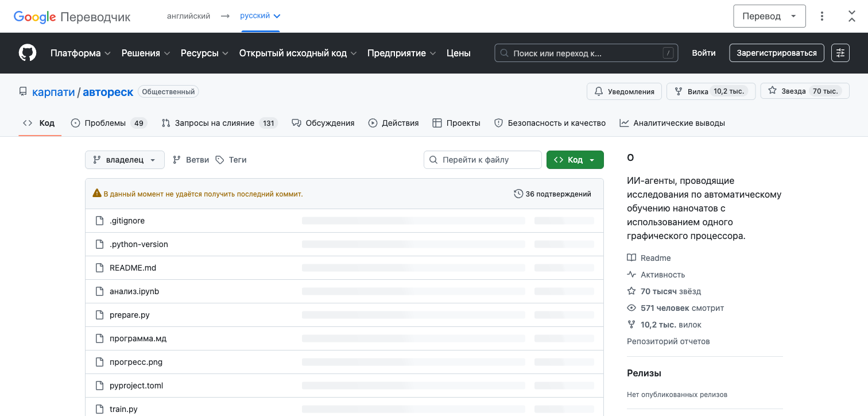Click the star icon beside Звезда
This screenshot has height=416, width=868.
point(772,91)
